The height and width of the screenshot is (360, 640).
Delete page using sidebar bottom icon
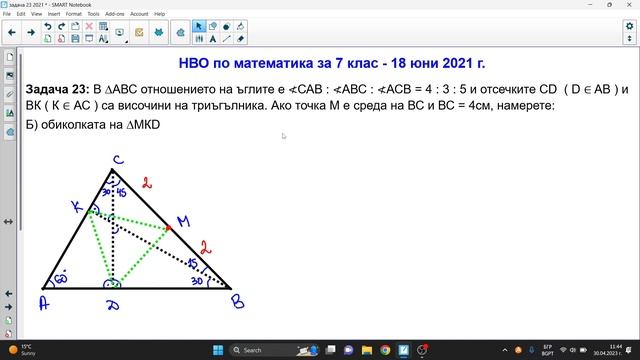[x=8, y=333]
